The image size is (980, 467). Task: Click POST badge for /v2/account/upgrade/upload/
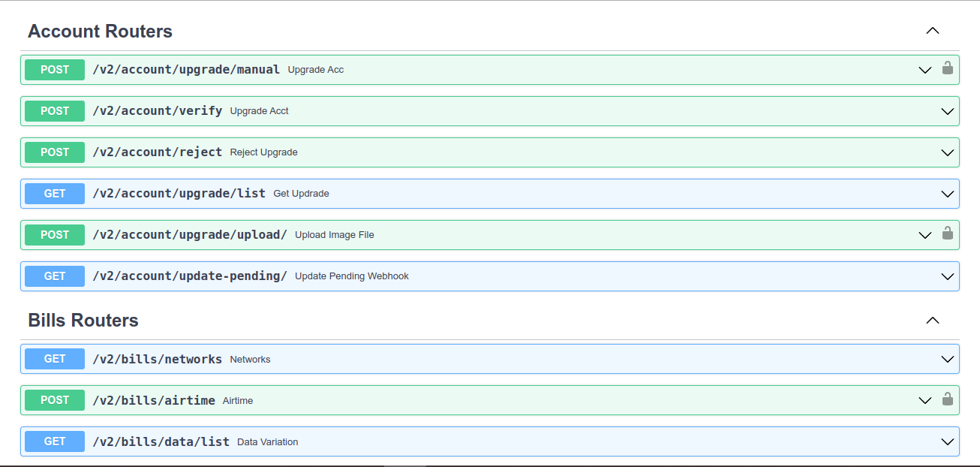tap(55, 235)
